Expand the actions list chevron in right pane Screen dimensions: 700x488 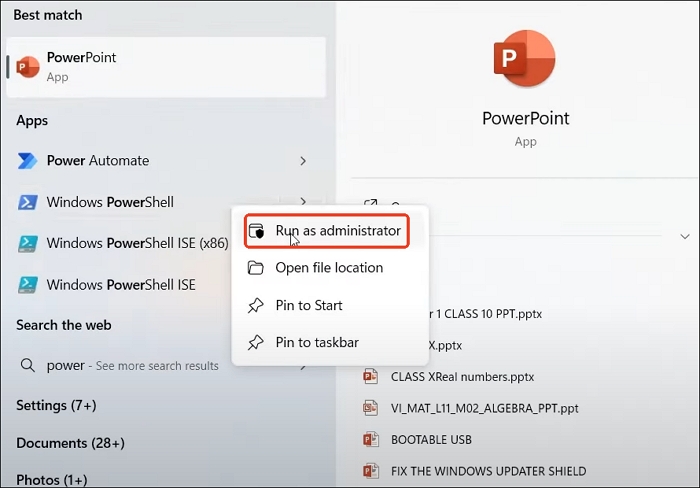tap(685, 237)
